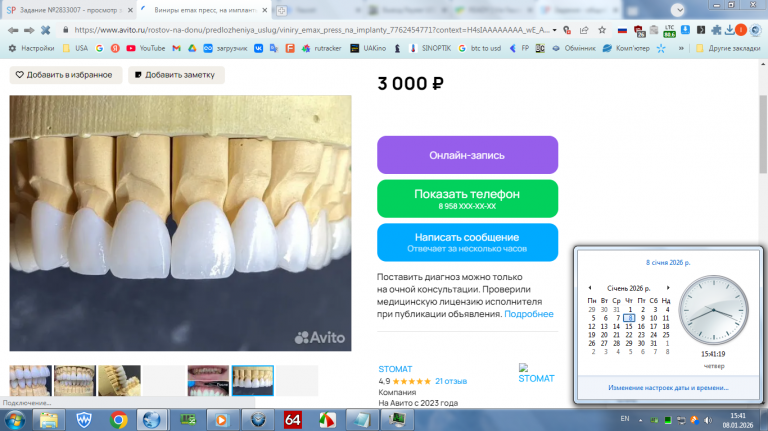Expand the address bar dropdown arrow
The height and width of the screenshot is (431, 768).
pyautogui.click(x=554, y=30)
